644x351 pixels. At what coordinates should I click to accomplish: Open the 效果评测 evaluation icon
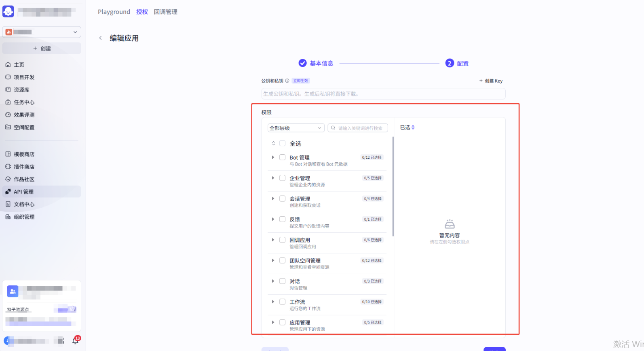pyautogui.click(x=8, y=115)
